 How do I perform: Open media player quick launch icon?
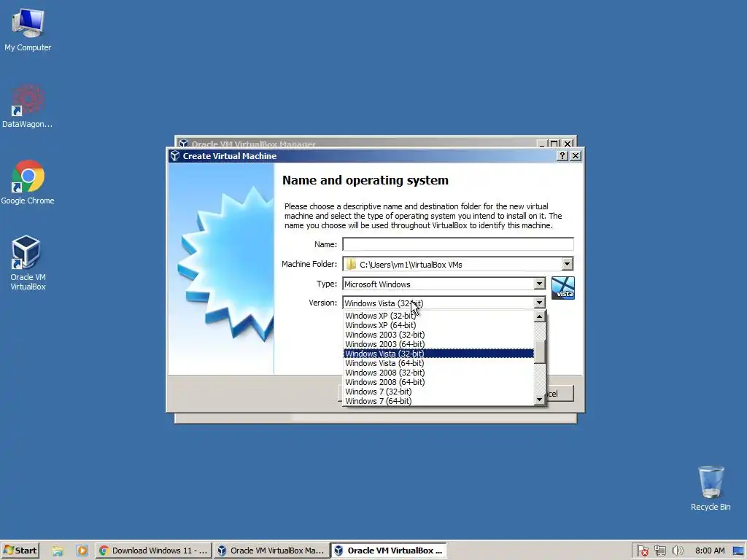(82, 551)
